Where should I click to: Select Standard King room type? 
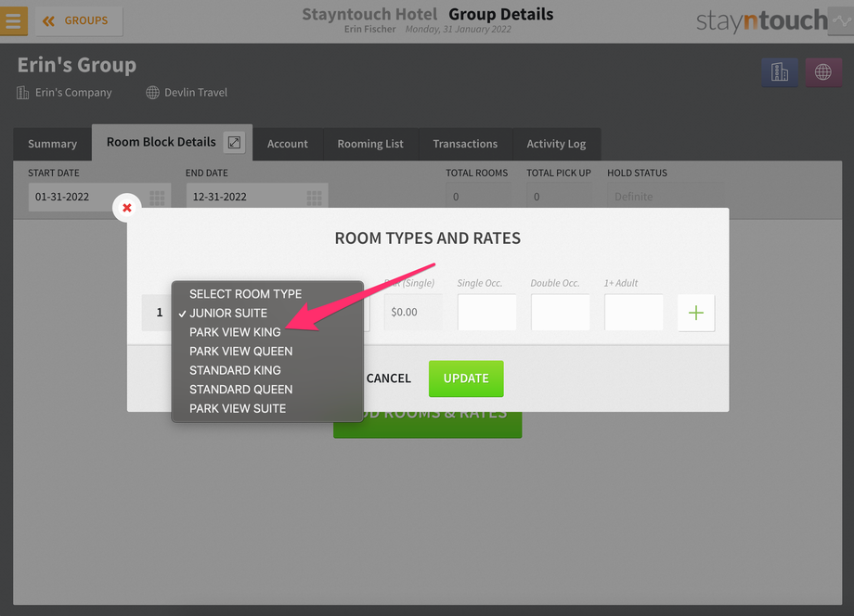[267, 370]
